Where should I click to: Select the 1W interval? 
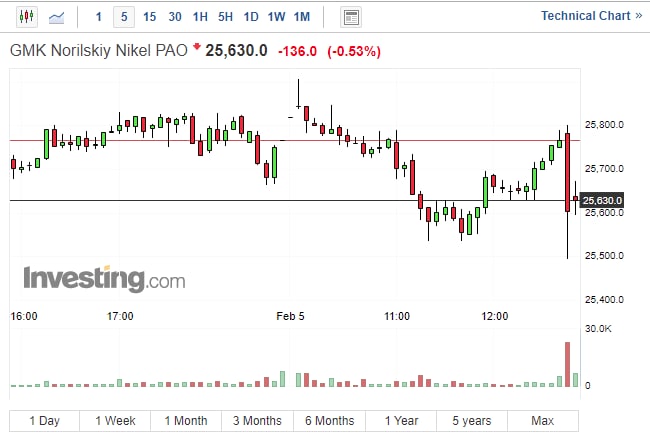[x=276, y=17]
